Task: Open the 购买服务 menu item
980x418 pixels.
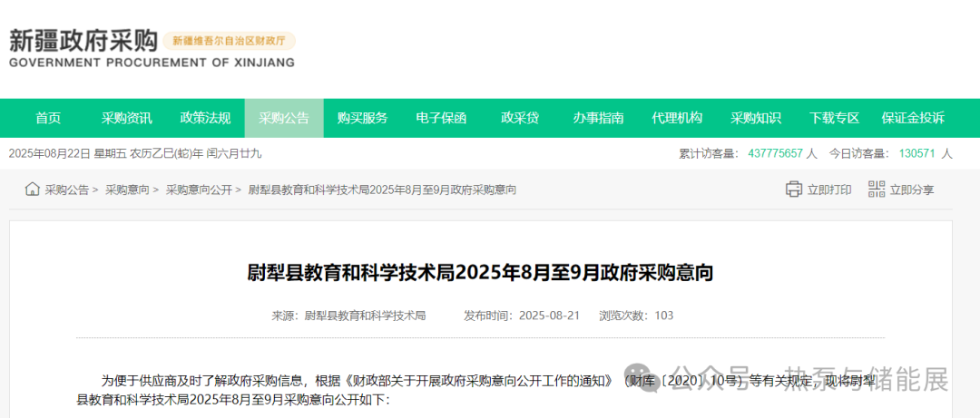Action: pos(362,118)
